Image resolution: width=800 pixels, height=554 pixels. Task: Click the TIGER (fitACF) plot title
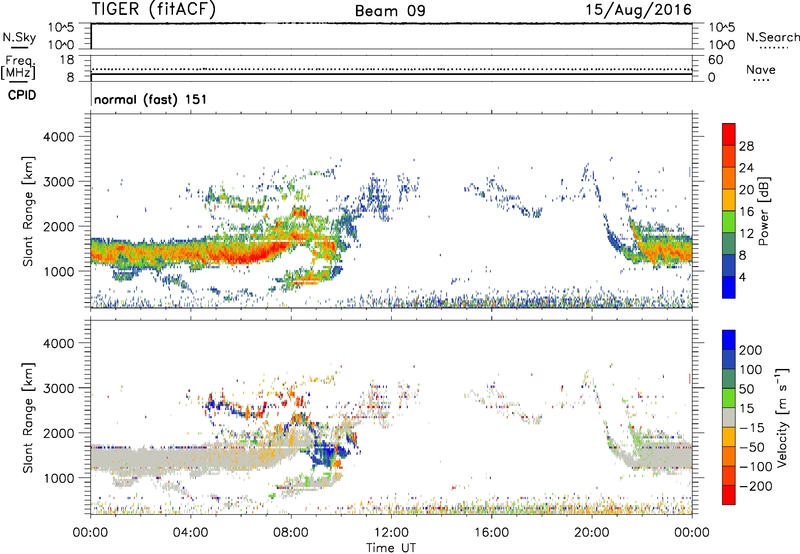click(x=154, y=10)
